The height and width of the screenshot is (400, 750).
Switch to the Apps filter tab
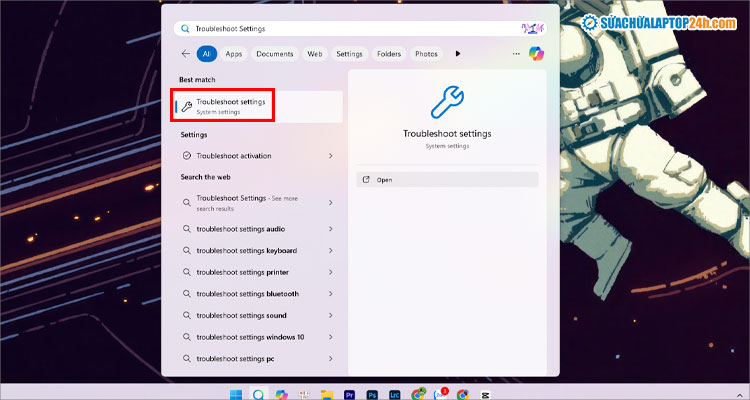pos(233,53)
